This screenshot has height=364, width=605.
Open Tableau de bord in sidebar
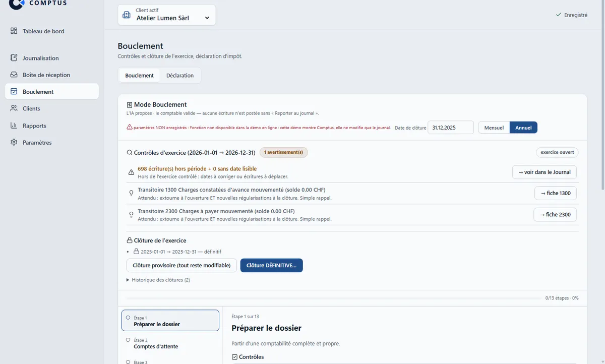tap(52, 31)
